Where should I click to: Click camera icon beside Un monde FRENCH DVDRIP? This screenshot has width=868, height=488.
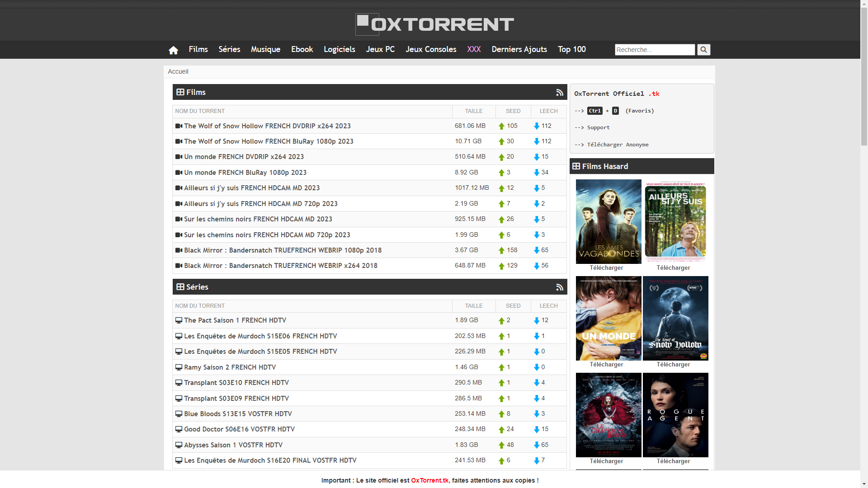179,157
